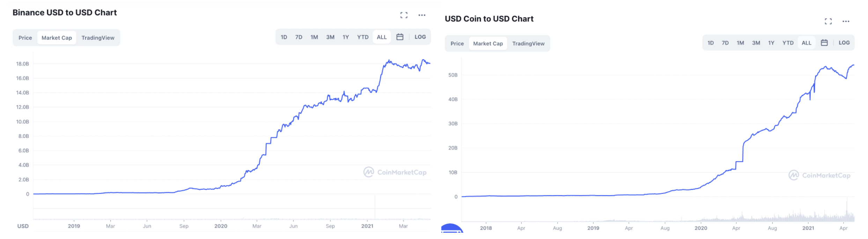
Task: Expand USD Coin chart to fullscreen
Action: tap(828, 21)
